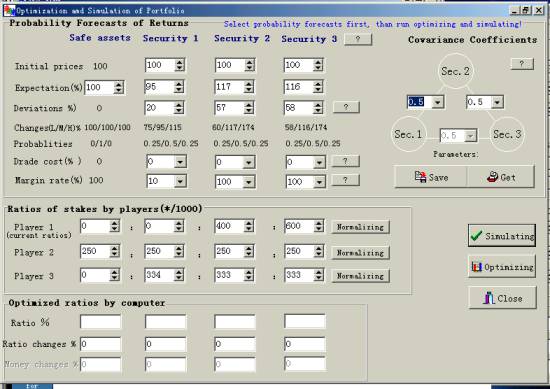Click Sec. 3 circle in covariance diagram

(x=507, y=134)
